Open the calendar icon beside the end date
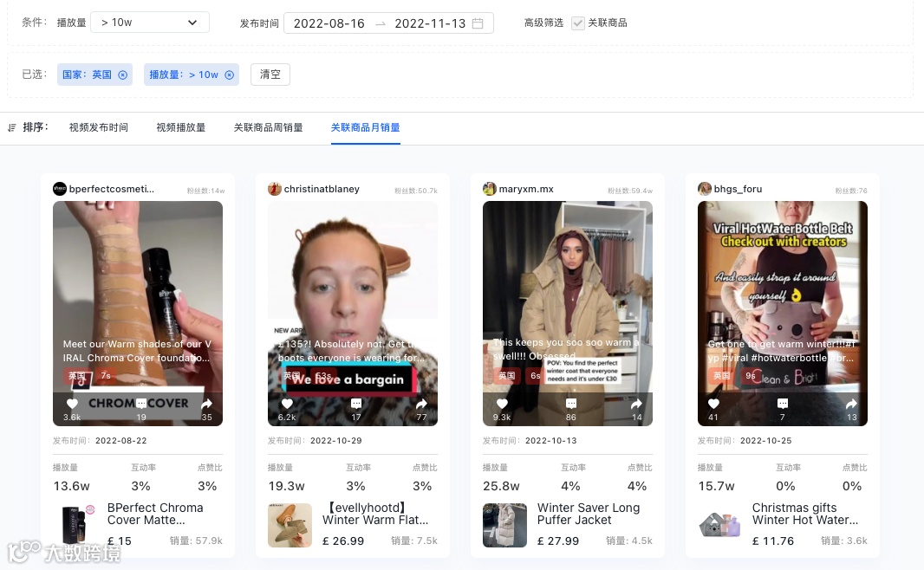 pyautogui.click(x=478, y=23)
